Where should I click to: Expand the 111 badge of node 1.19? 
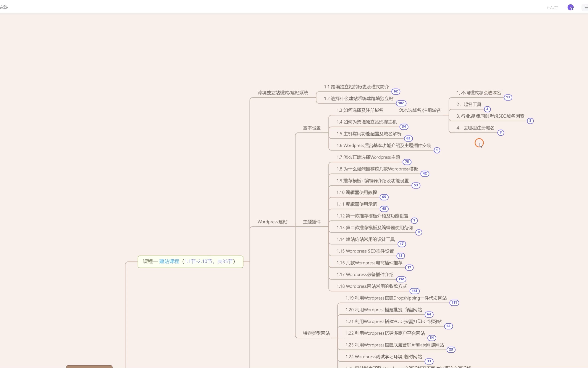click(454, 303)
